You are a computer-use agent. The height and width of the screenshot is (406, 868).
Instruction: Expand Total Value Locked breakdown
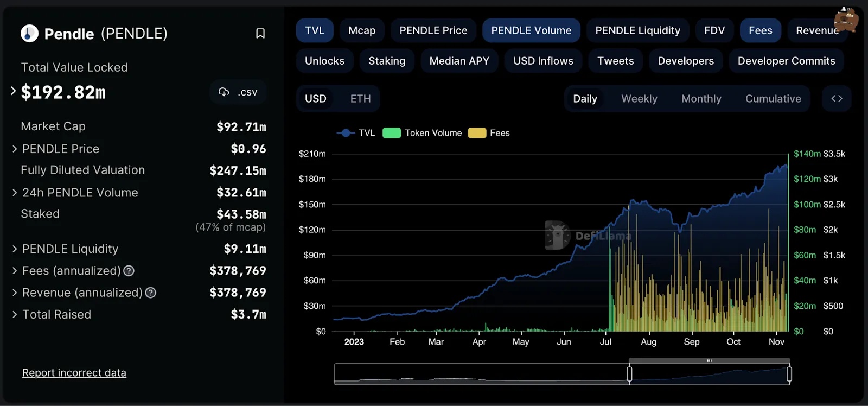click(x=13, y=91)
